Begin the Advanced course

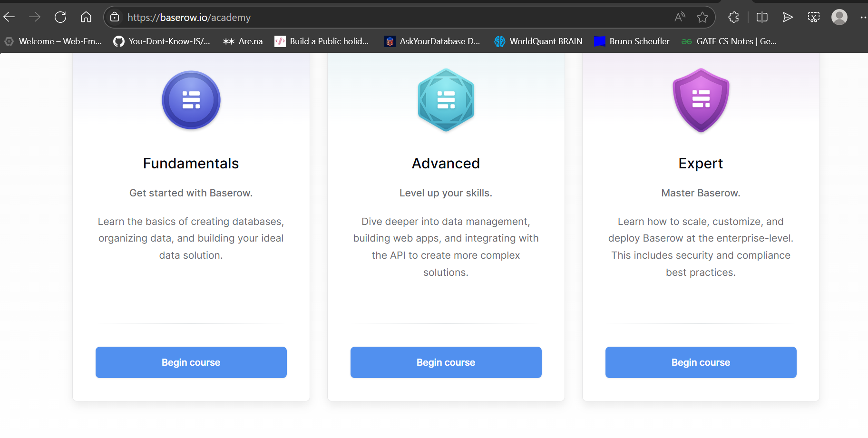(x=446, y=362)
